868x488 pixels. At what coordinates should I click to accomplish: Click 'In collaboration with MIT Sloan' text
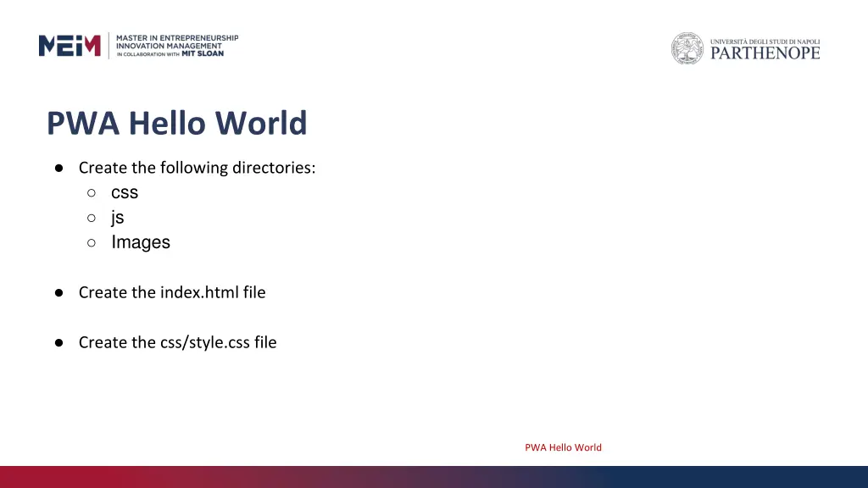coord(170,53)
